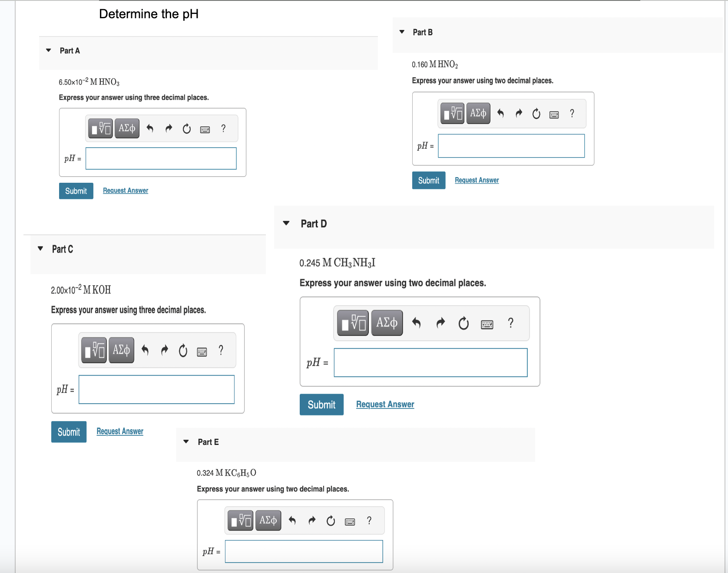Open math templates button in Part C
The image size is (728, 573).
94,350
